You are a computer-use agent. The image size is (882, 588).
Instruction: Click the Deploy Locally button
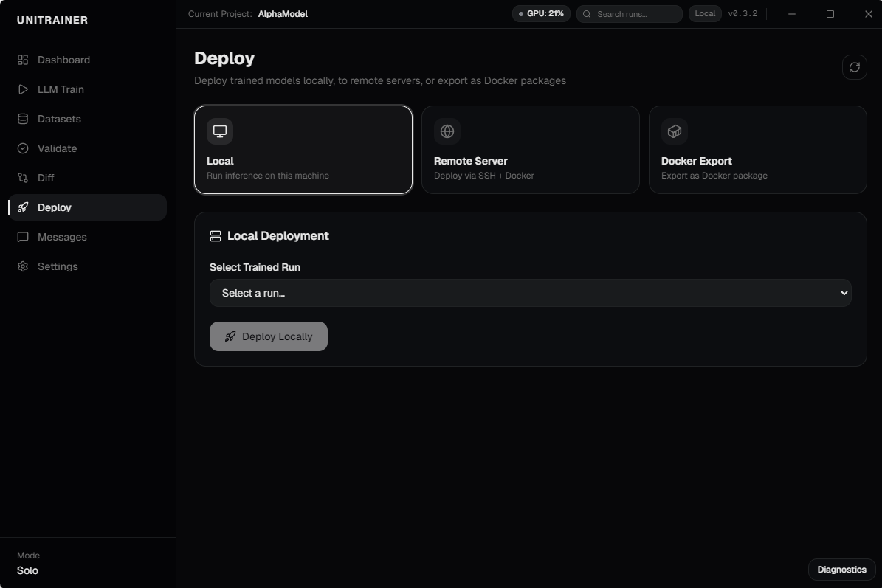pyautogui.click(x=268, y=336)
